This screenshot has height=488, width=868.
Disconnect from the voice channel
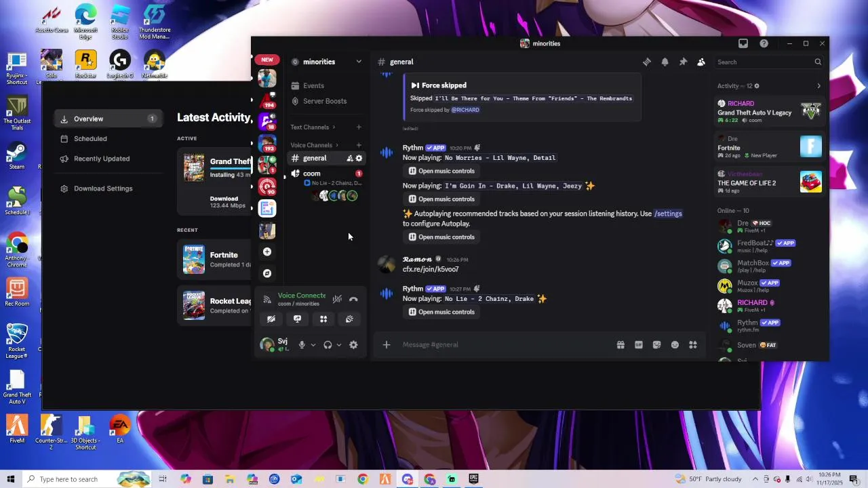pyautogui.click(x=353, y=299)
